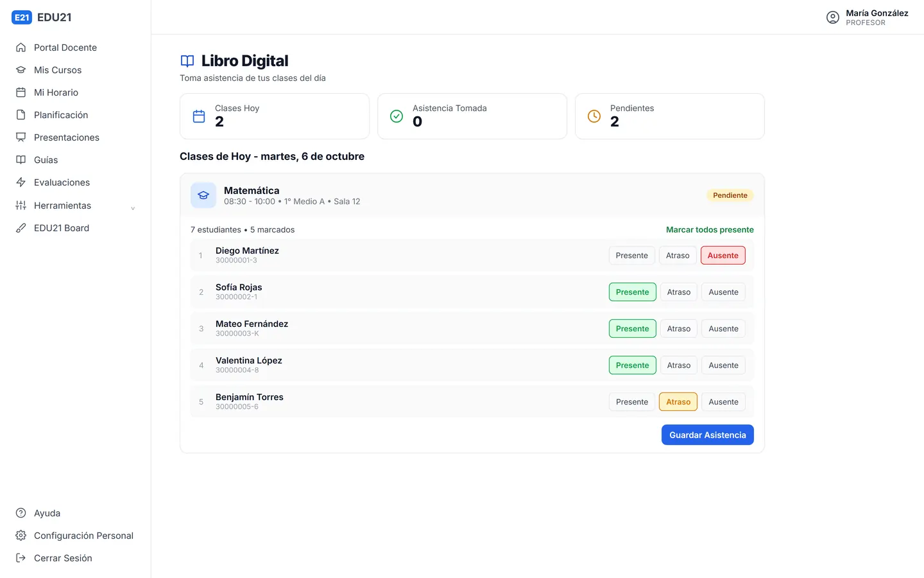This screenshot has width=924, height=578.
Task: Click the EDU21 Board pen icon
Action: 21,228
